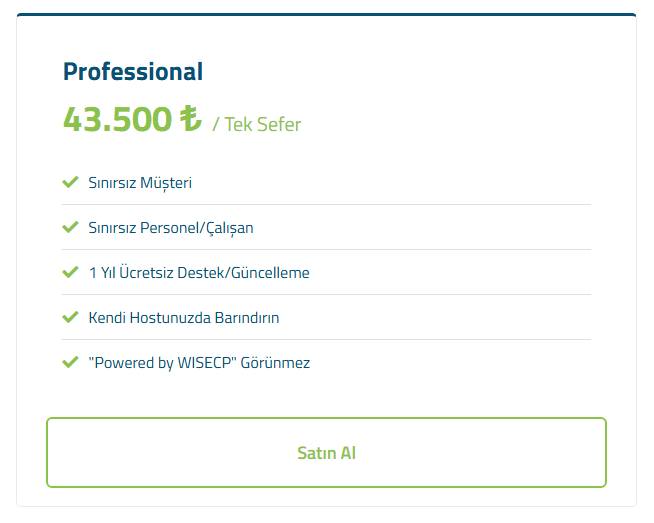The height and width of the screenshot is (523, 654).
Task: Click the checkmark beside Kendi Hostunuzda Barındırın
Action: pyautogui.click(x=70, y=317)
